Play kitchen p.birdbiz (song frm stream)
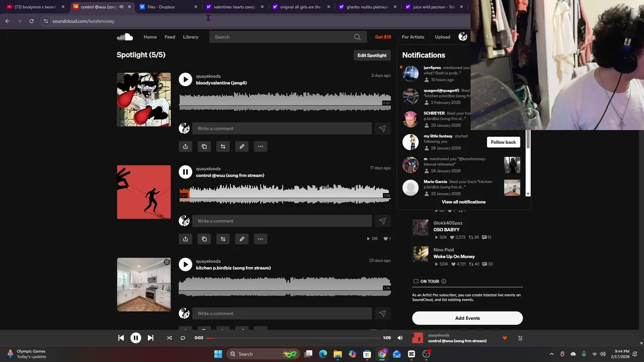The width and height of the screenshot is (644, 362). pyautogui.click(x=185, y=264)
